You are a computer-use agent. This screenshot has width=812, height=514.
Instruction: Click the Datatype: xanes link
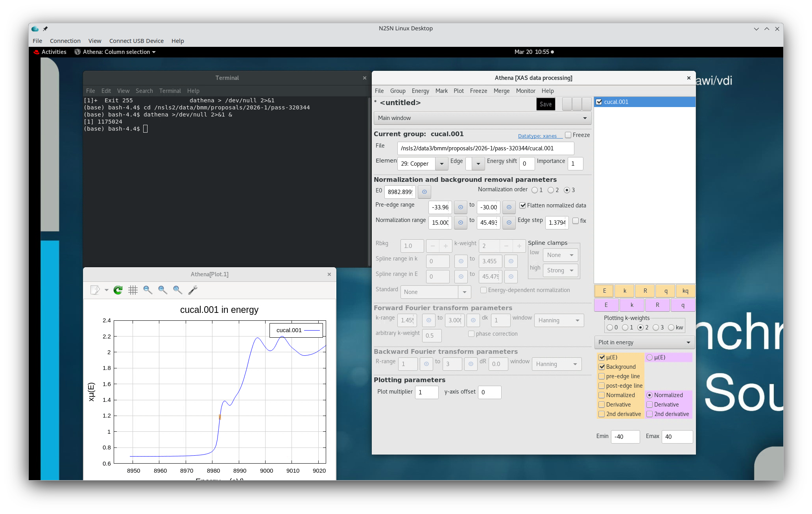click(537, 136)
